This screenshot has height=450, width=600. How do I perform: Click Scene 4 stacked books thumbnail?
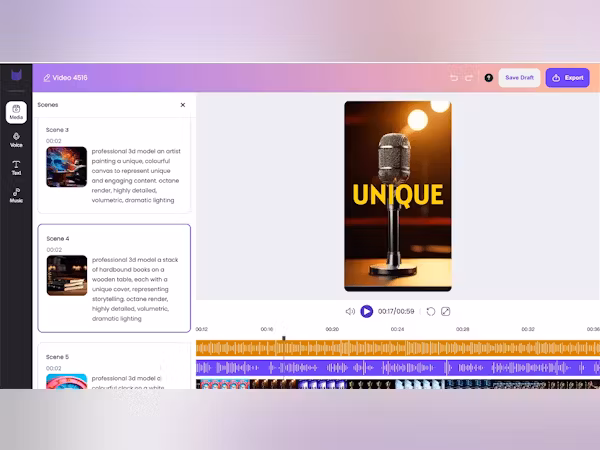click(x=67, y=276)
